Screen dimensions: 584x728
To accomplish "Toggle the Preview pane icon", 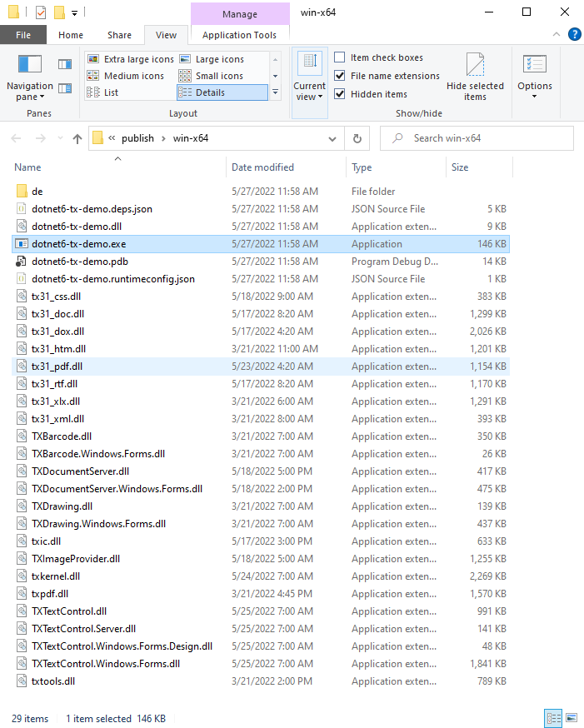I will click(65, 64).
